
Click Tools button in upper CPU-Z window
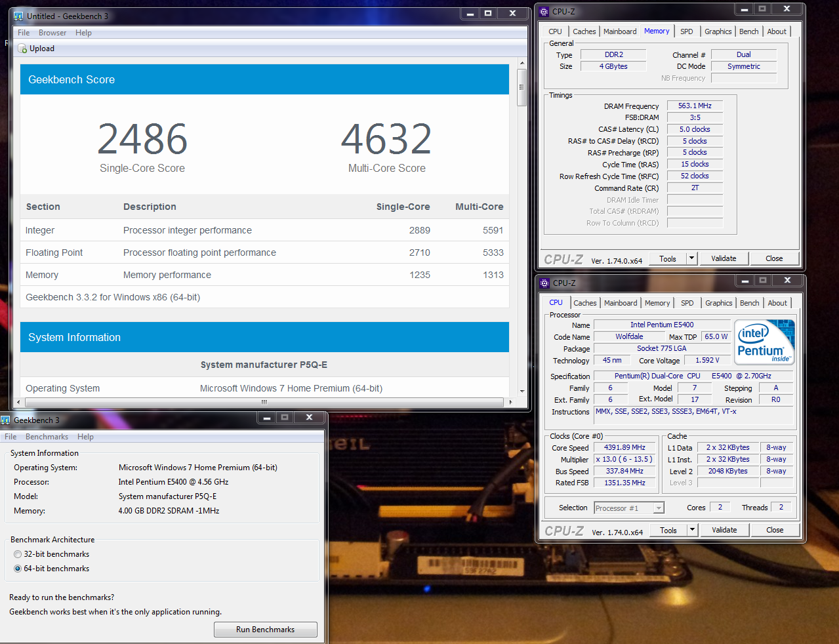pyautogui.click(x=668, y=258)
